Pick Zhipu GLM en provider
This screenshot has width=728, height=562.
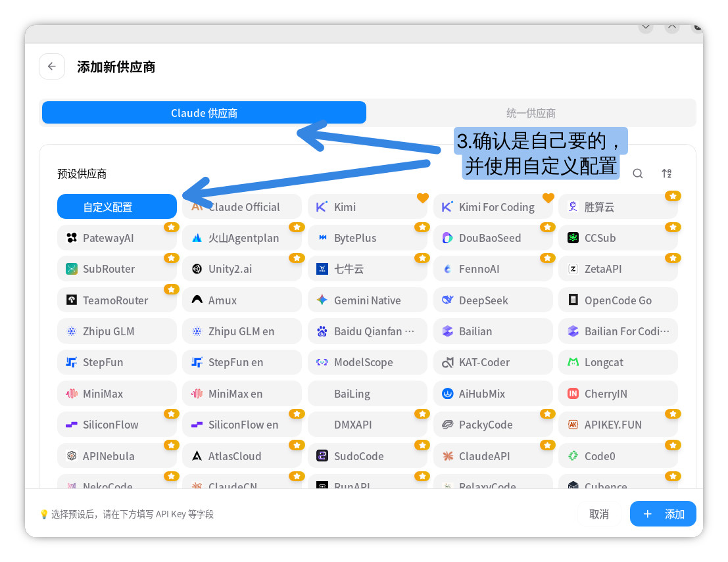242,331
